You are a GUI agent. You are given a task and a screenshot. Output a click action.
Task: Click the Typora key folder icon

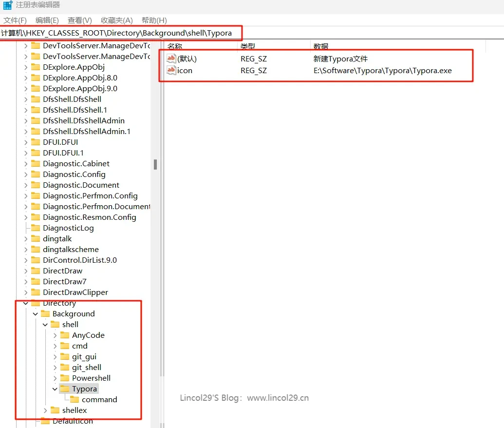65,389
